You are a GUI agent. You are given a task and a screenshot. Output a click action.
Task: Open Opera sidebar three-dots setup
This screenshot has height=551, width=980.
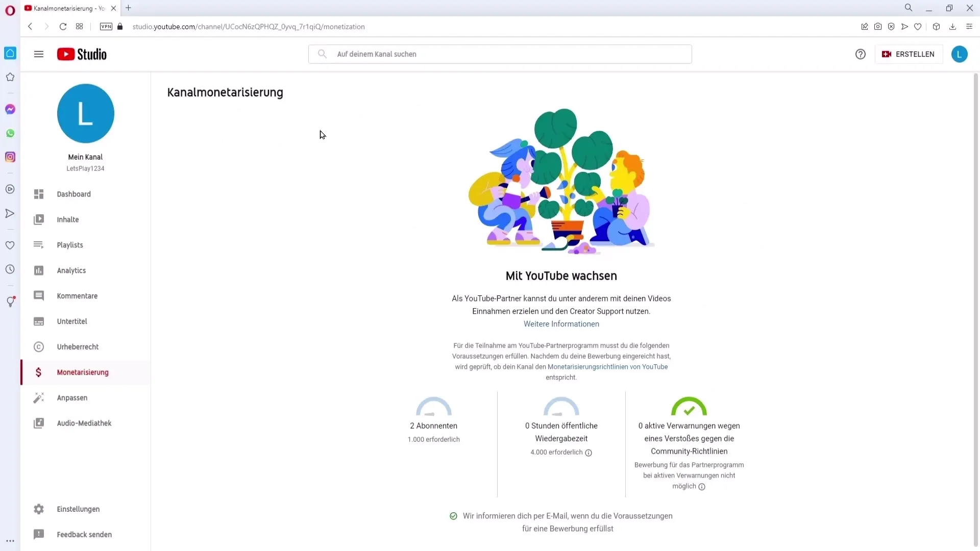10,541
